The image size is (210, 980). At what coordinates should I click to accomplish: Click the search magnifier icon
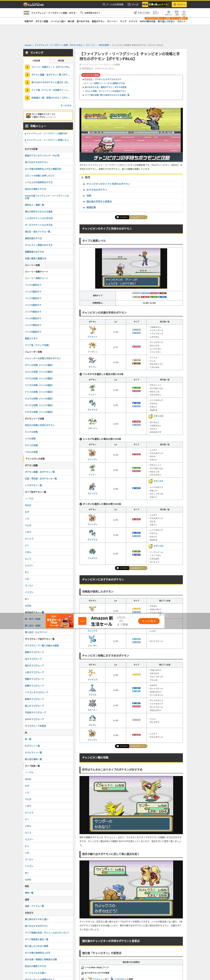pos(82,13)
